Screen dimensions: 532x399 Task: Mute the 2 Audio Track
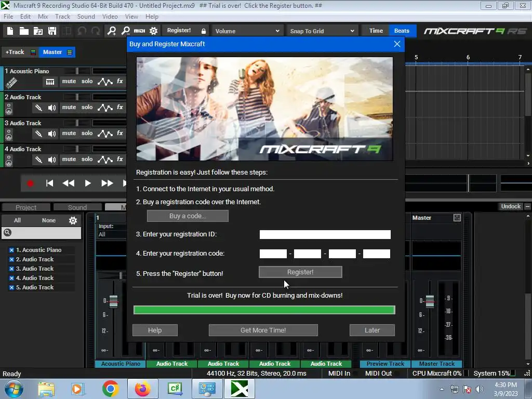(69, 107)
